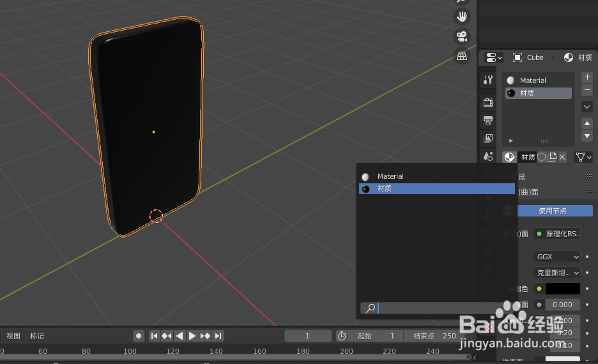Toggle preview range clock icon
598x364 pixels.
coord(342,336)
